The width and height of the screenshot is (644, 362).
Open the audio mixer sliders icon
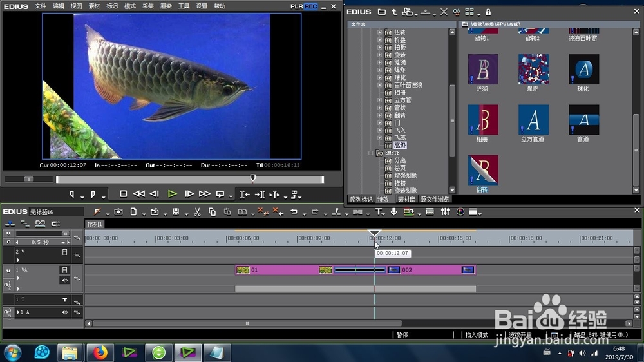445,212
